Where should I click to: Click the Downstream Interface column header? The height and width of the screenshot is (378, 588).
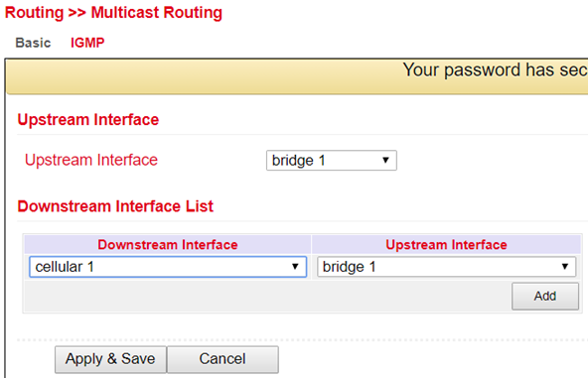168,245
